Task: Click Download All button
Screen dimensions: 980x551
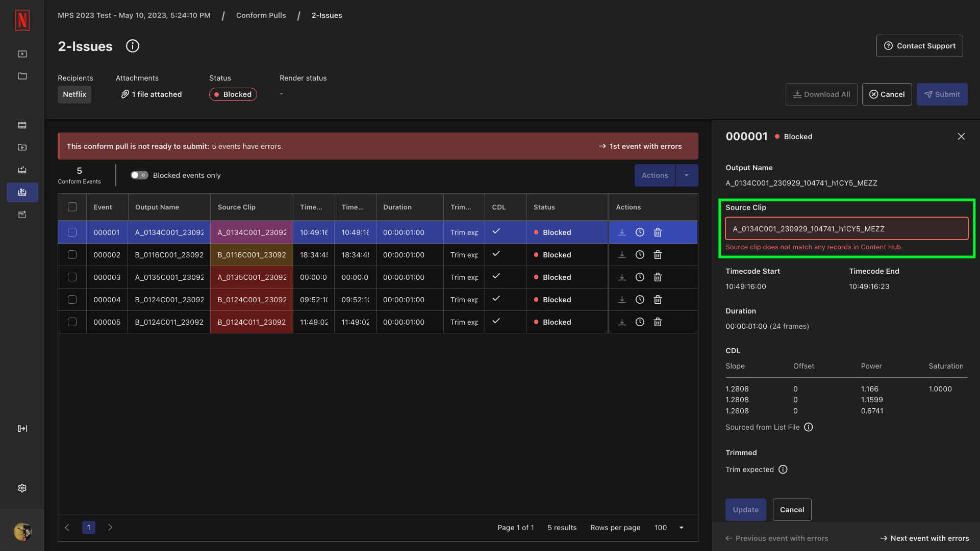Action: (x=821, y=94)
